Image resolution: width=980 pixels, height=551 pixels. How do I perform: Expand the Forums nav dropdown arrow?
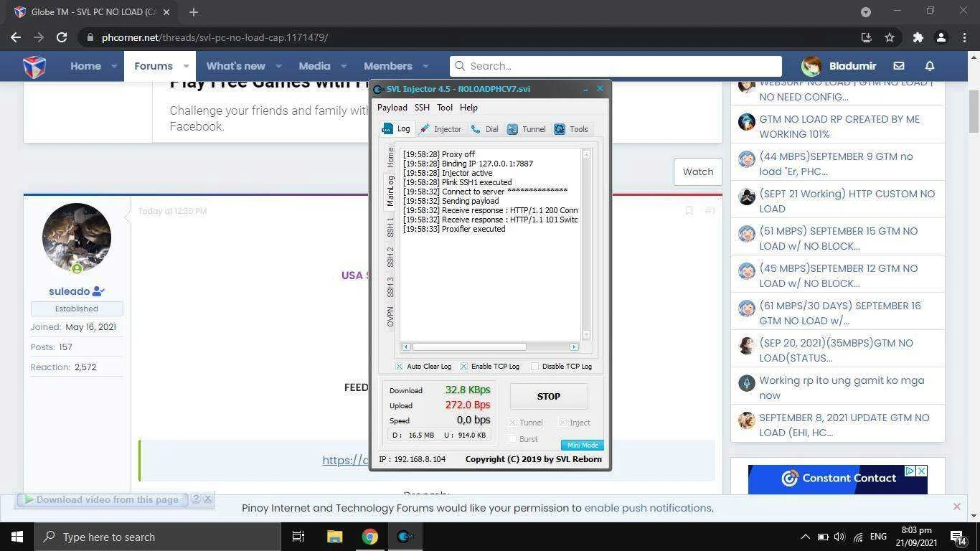[x=186, y=66]
